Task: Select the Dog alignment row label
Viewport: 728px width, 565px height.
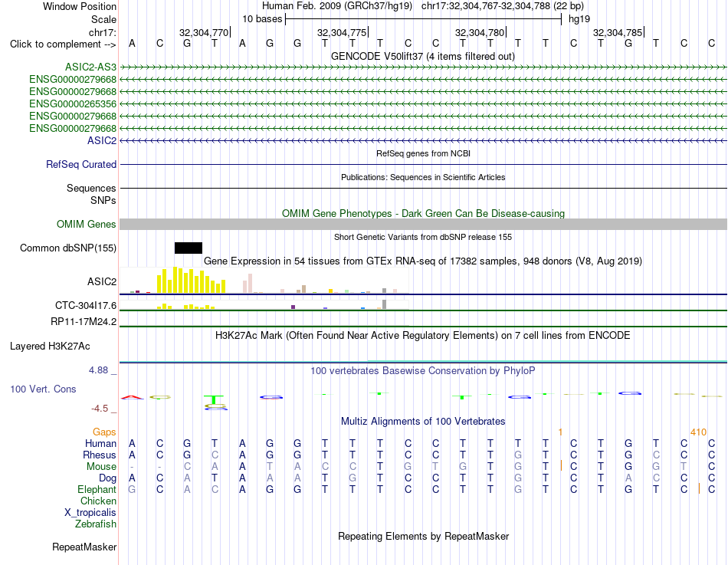Action: pos(107,478)
